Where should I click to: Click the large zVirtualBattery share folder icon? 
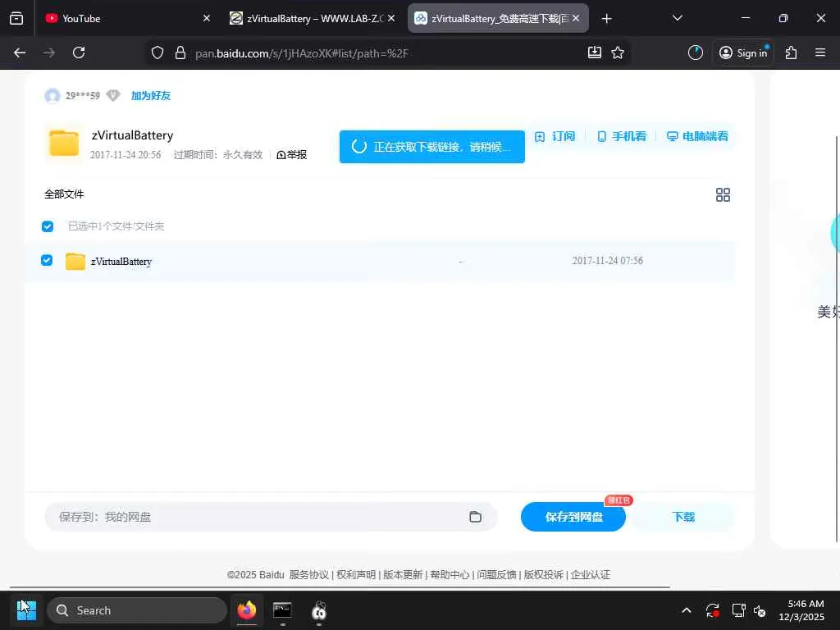(x=64, y=143)
